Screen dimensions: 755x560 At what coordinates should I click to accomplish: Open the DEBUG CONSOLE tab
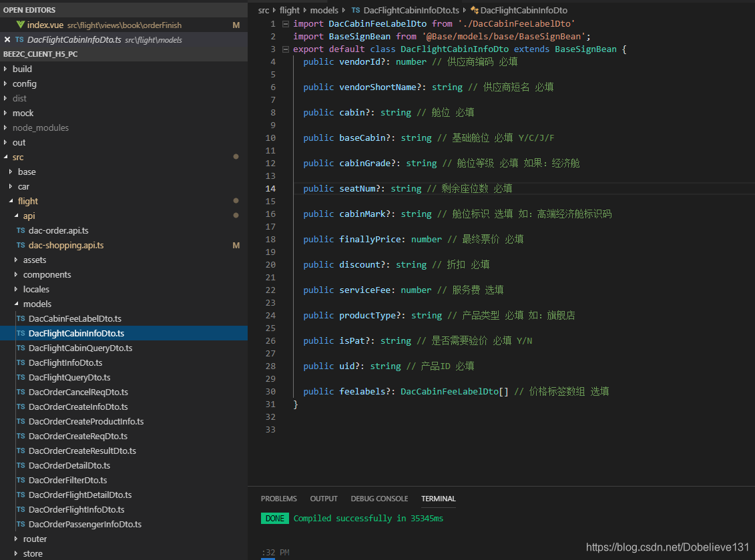(379, 498)
